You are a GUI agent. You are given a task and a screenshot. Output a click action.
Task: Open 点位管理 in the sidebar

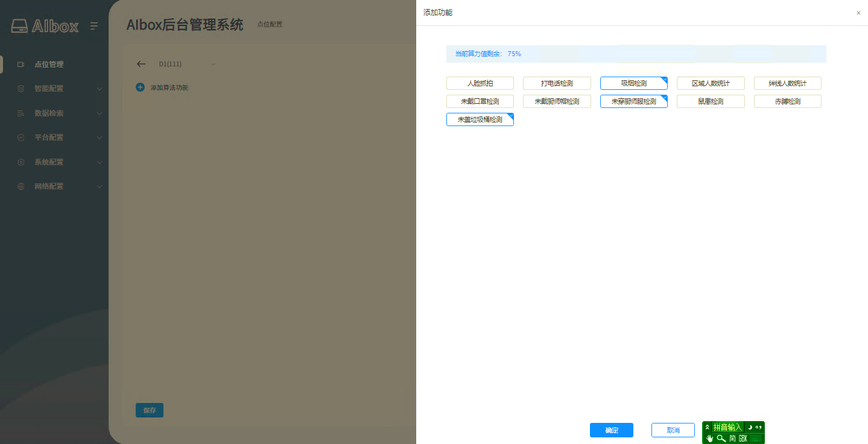click(48, 65)
